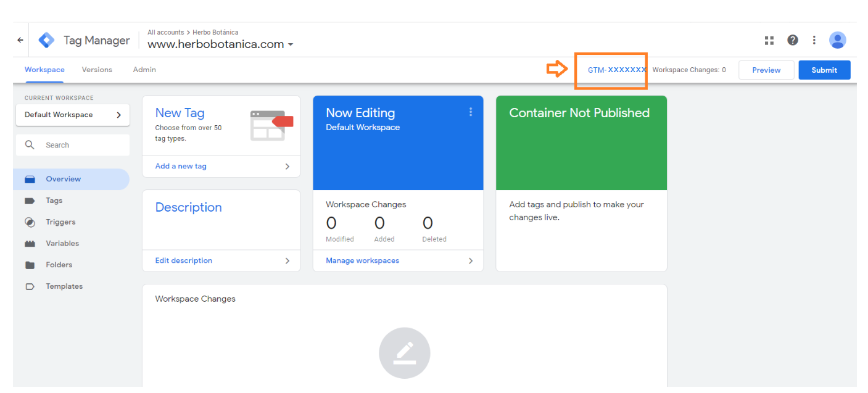Click the back arrow icon
This screenshot has height=393, width=868.
tap(20, 40)
